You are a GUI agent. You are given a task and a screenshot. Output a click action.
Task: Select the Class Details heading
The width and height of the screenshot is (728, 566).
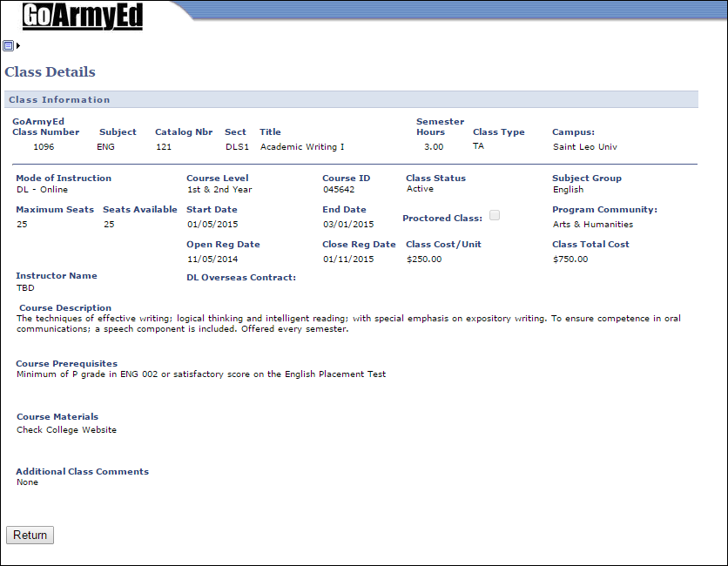coord(51,72)
